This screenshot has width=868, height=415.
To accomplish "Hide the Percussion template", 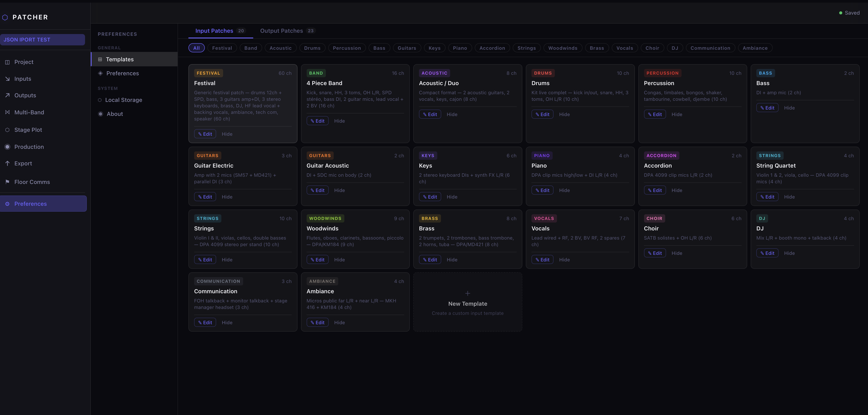I will (677, 114).
